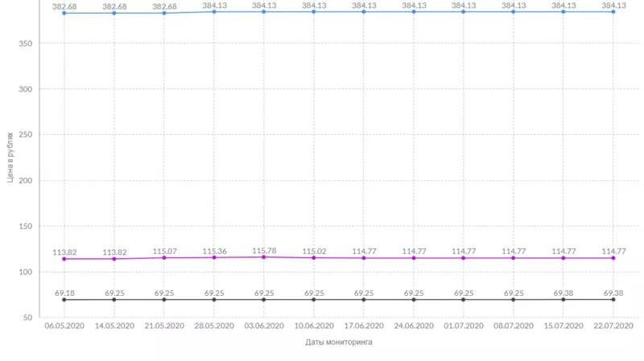This screenshot has width=644, height=361.
Task: Click the purple data point at 06.05.2020
Action: click(64, 259)
